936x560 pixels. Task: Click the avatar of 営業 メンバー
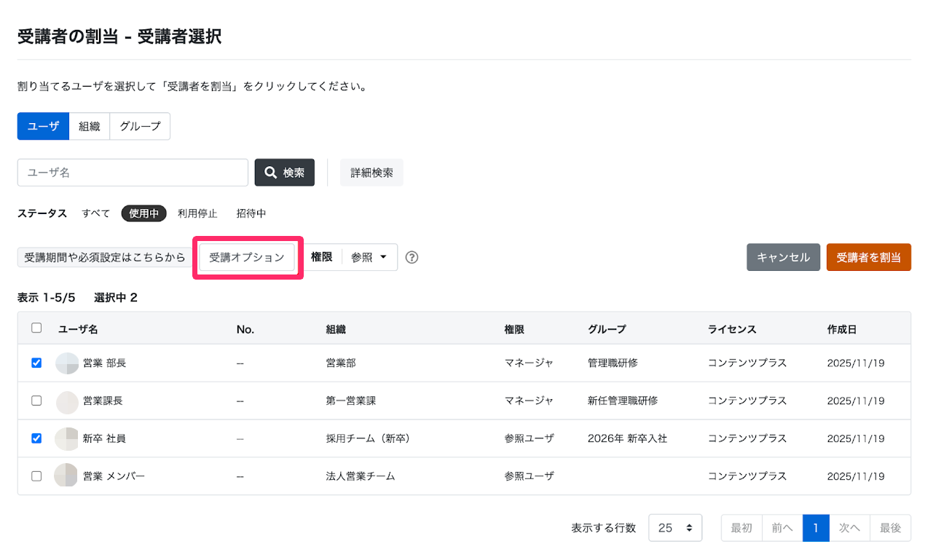[66, 476]
